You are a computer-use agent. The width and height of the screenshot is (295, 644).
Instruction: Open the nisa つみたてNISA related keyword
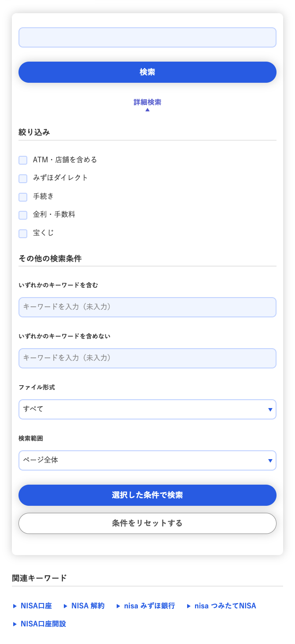click(x=225, y=606)
